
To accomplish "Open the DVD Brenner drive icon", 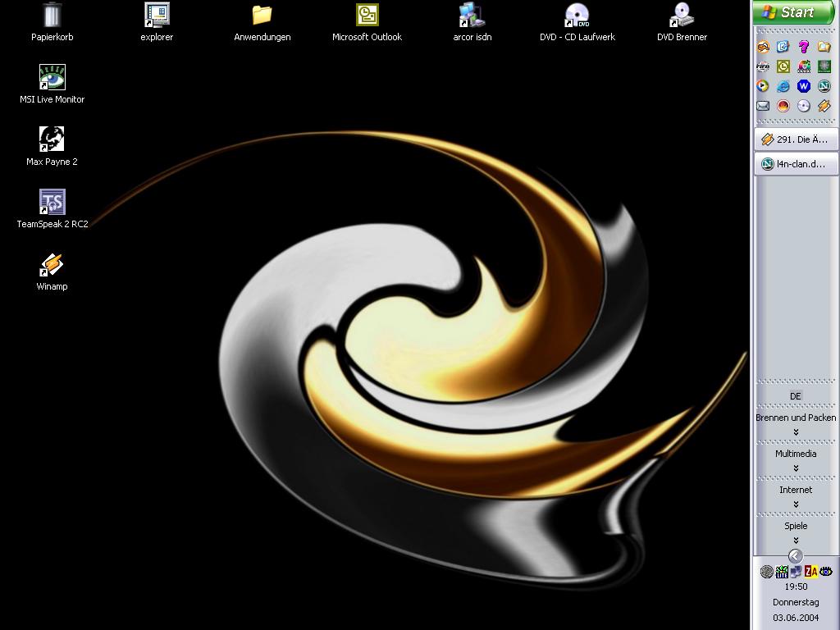I will click(682, 15).
